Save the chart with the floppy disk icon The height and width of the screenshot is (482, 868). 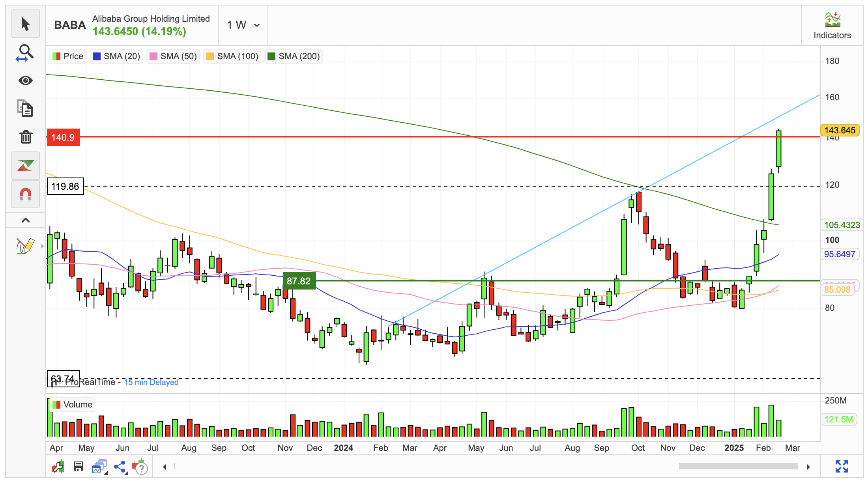[79, 467]
